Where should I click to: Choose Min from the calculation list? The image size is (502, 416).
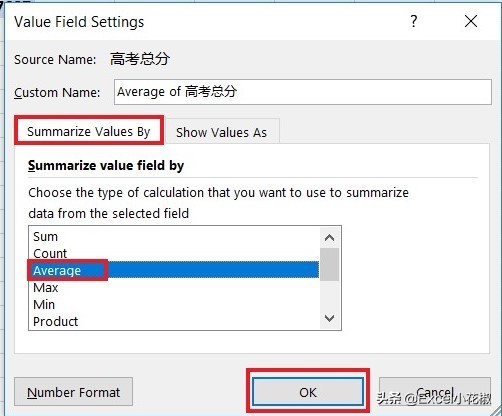(x=44, y=304)
